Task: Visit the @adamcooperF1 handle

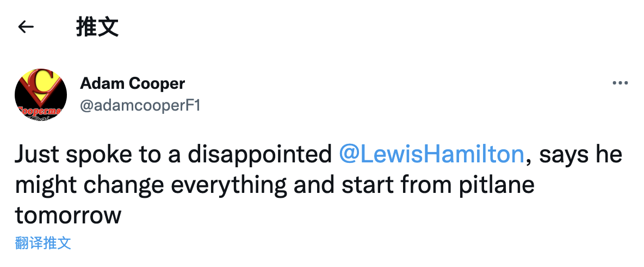Action: point(140,105)
